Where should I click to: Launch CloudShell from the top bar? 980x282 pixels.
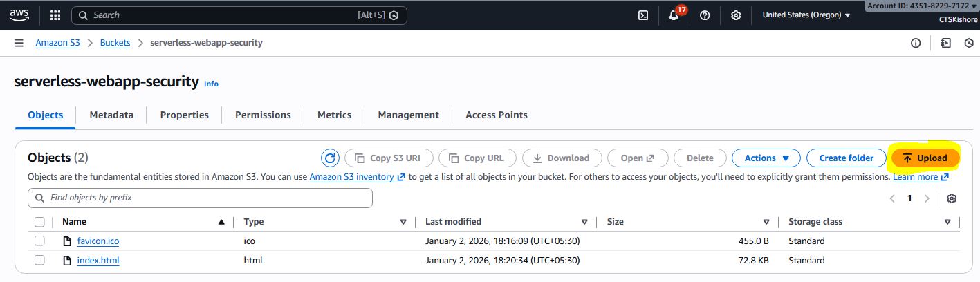643,15
